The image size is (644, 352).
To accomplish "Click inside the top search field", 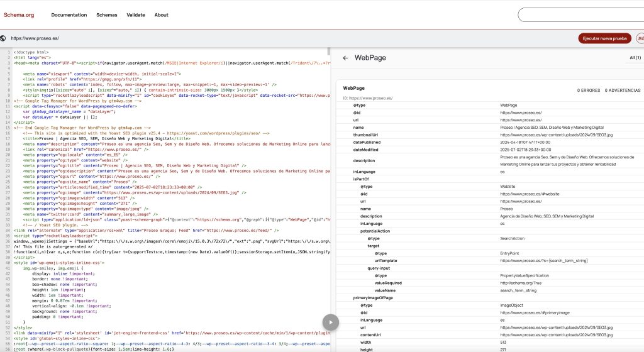I will (x=579, y=14).
